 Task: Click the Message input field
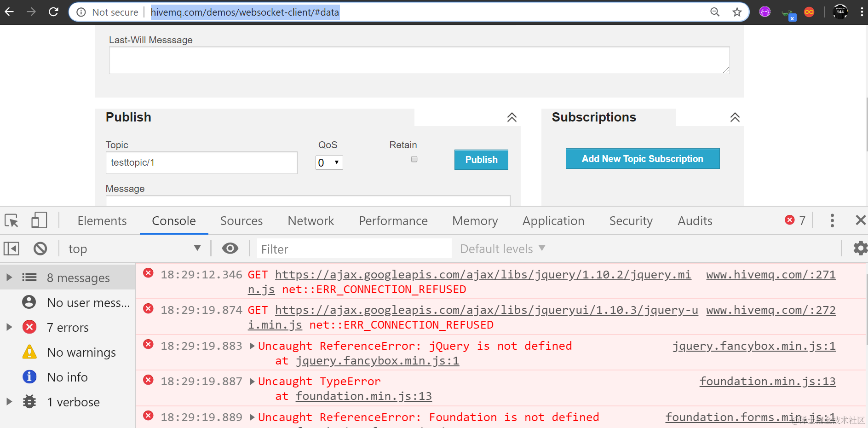click(x=308, y=201)
